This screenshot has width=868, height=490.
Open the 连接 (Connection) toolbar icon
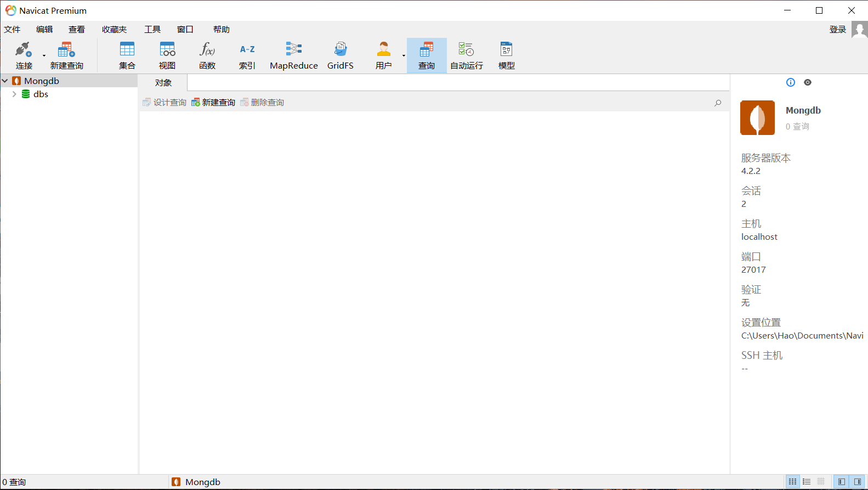(x=24, y=55)
